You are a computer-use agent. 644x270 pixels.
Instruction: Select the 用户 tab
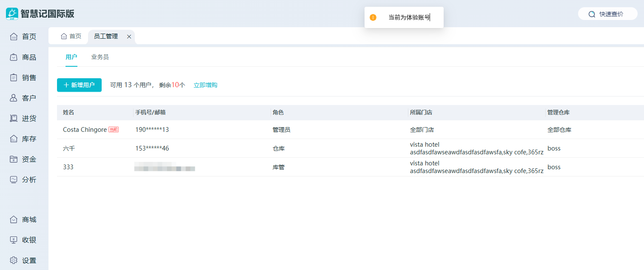pyautogui.click(x=71, y=57)
